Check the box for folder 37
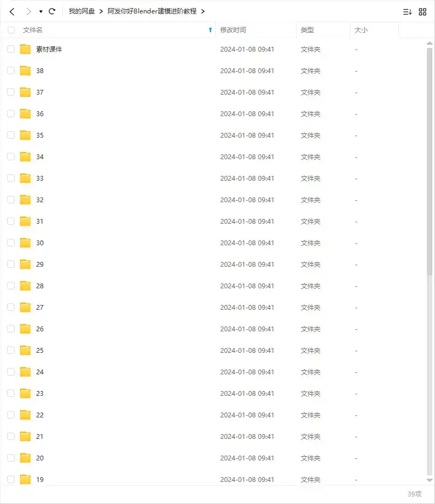This screenshot has width=435, height=504. [x=11, y=93]
